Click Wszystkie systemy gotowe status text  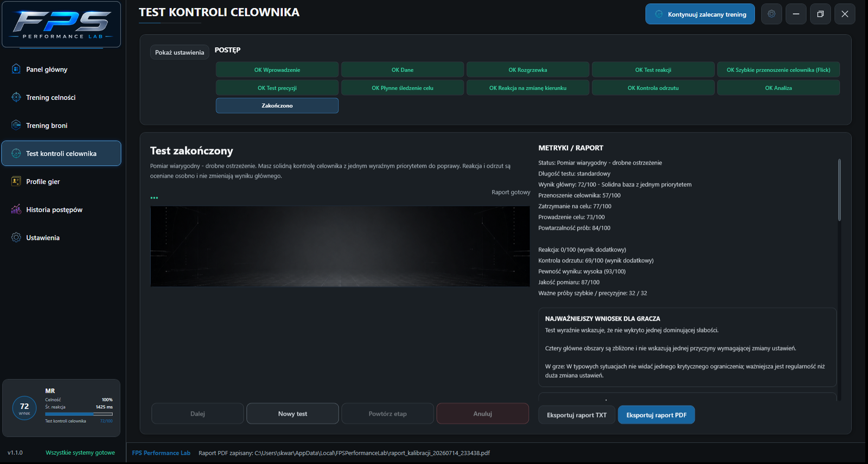coord(80,453)
